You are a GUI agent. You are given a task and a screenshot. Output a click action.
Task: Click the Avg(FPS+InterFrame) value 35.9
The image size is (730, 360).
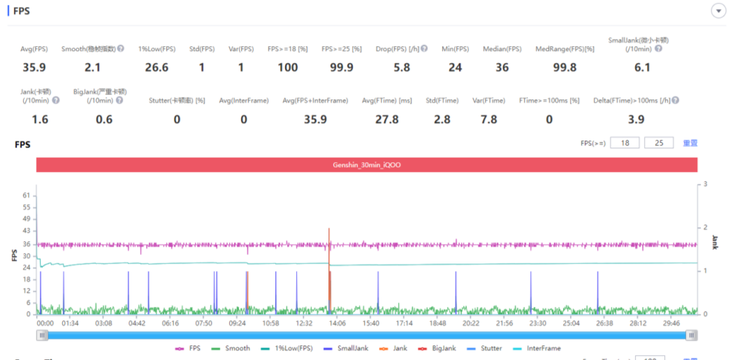(315, 120)
